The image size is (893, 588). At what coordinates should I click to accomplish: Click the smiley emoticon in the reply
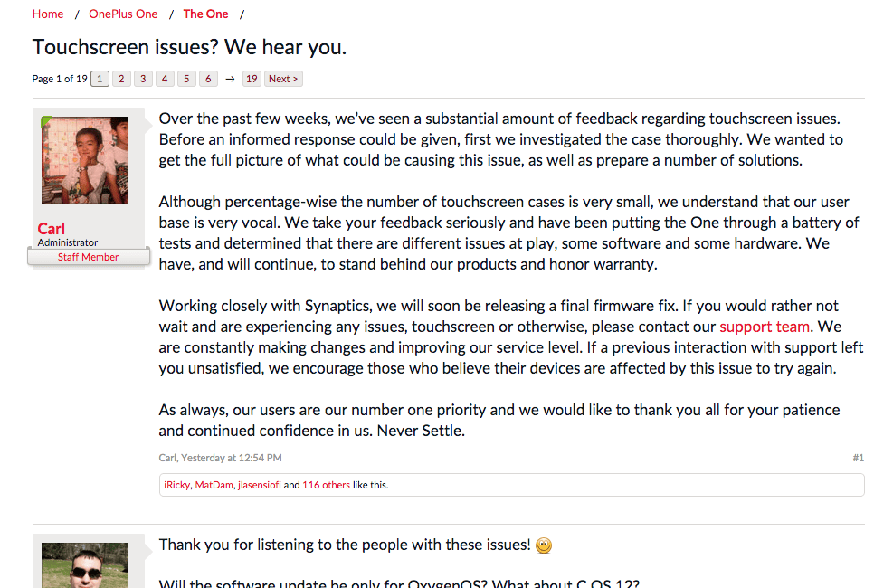pyautogui.click(x=544, y=545)
